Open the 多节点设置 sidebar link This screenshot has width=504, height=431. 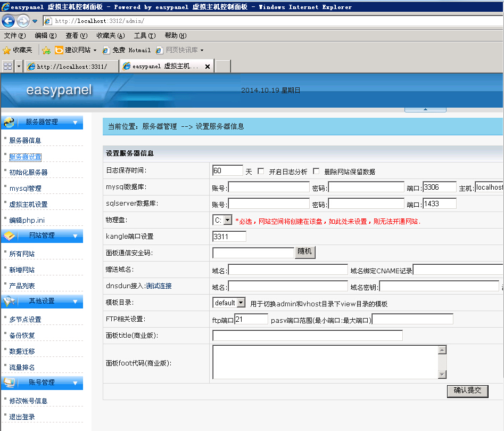(x=25, y=320)
